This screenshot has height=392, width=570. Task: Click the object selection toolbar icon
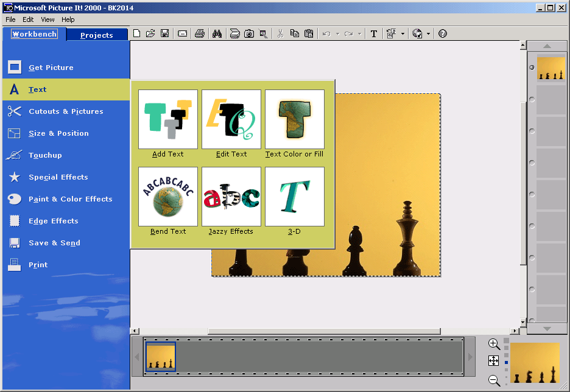coord(391,34)
